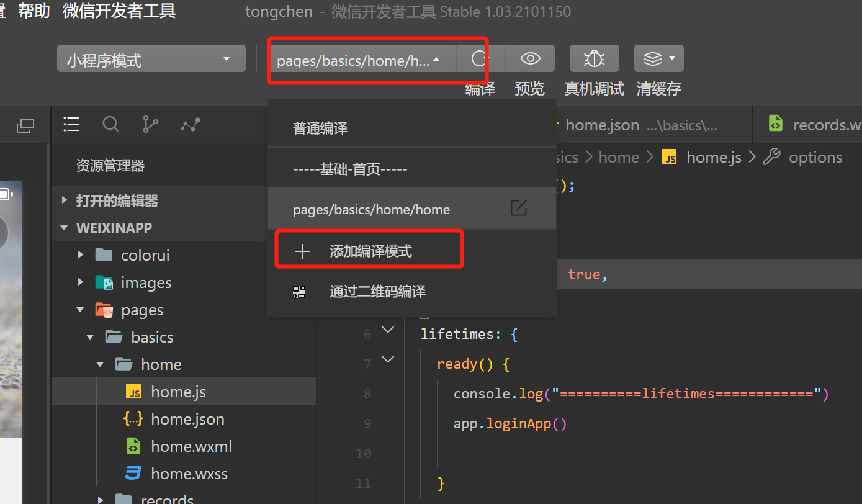Viewport: 862px width, 504px height.
Task: Click the QR code icon for 通过二维码编译
Action: 299,292
